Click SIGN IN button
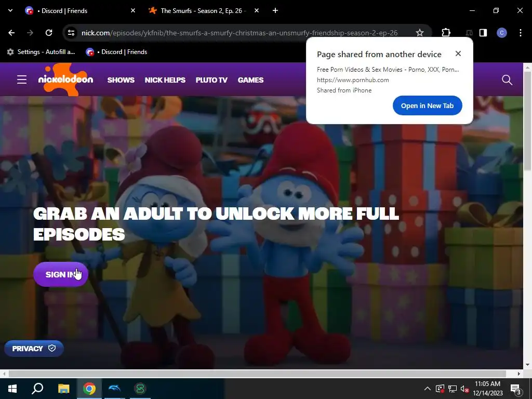Viewport: 532px width, 399px height. tap(61, 274)
